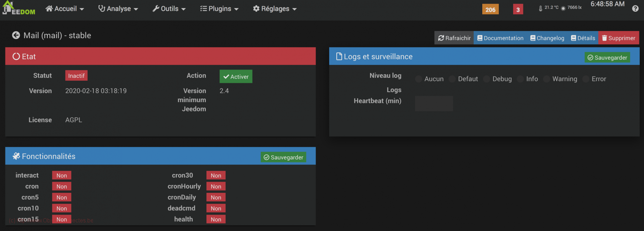Open the Accueil menu

[65, 9]
